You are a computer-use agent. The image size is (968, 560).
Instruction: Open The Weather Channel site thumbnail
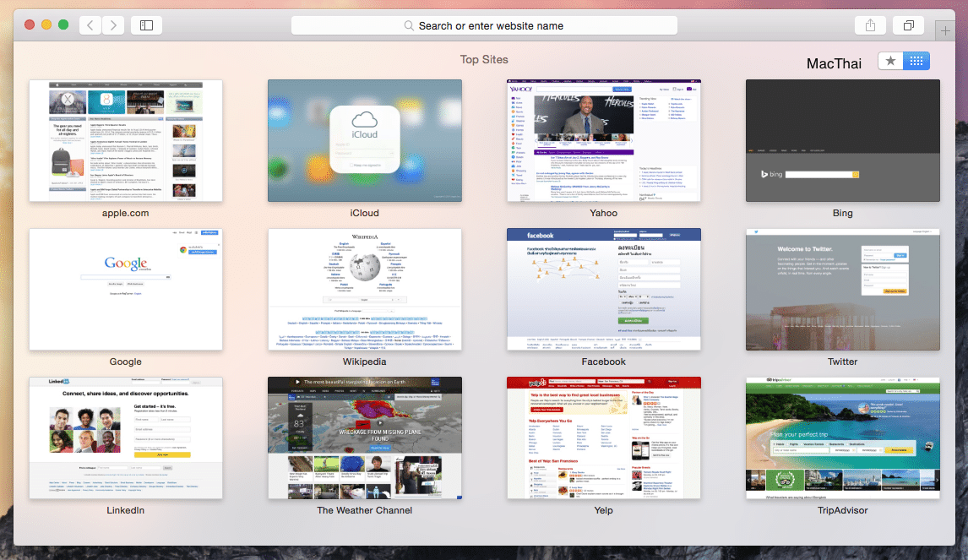[365, 438]
